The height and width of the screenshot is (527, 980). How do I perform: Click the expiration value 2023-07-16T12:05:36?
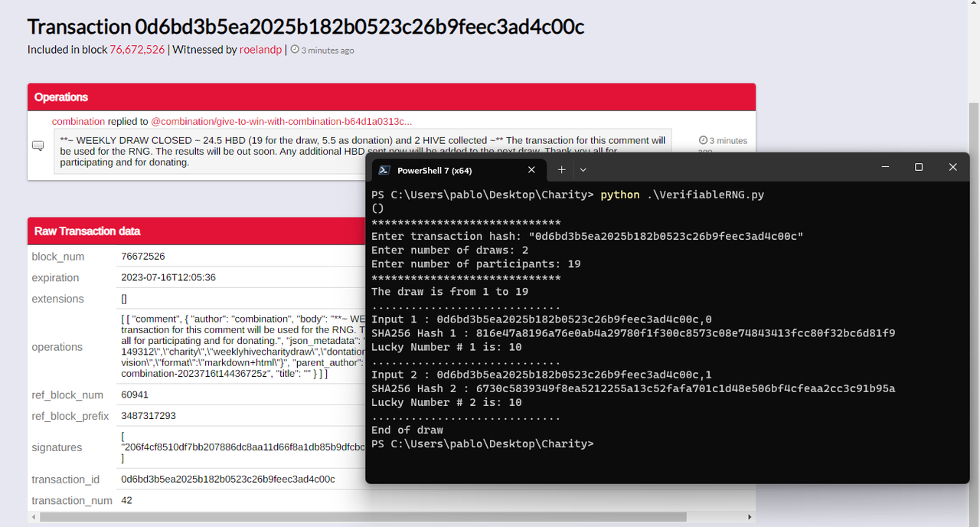(x=168, y=277)
